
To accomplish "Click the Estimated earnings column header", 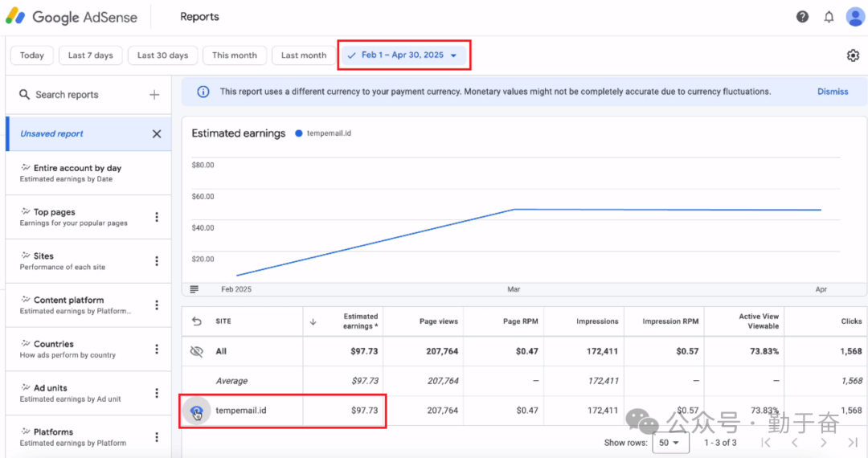I will 360,321.
